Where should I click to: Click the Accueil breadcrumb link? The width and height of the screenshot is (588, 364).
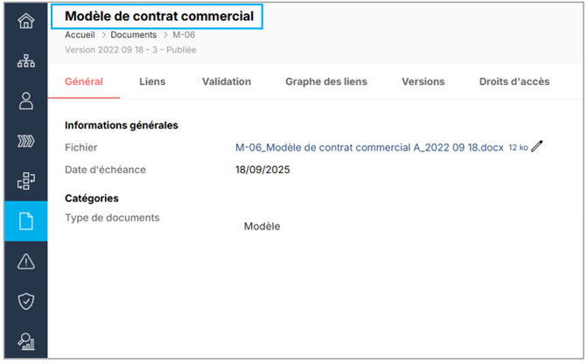click(x=80, y=35)
